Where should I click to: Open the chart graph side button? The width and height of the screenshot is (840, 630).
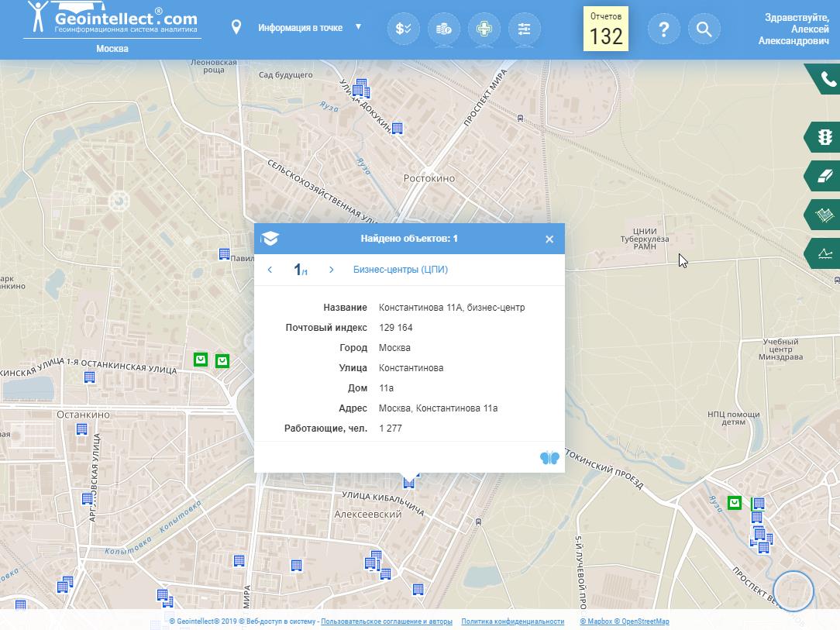825,253
